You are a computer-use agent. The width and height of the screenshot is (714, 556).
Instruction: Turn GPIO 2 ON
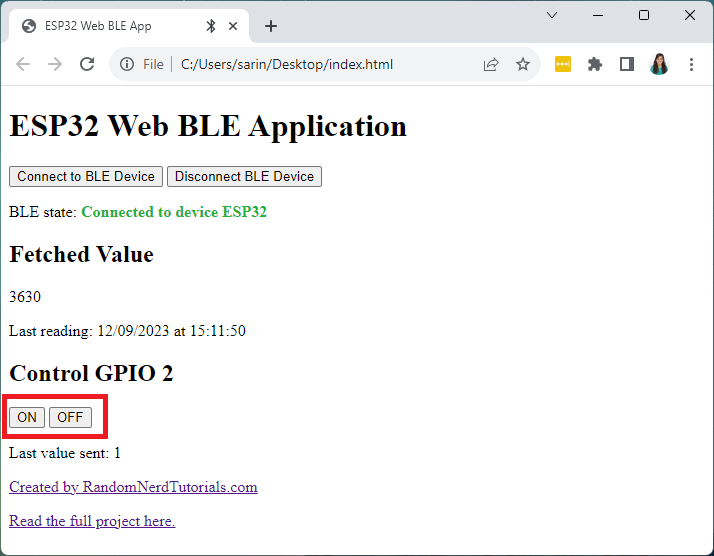click(x=27, y=417)
